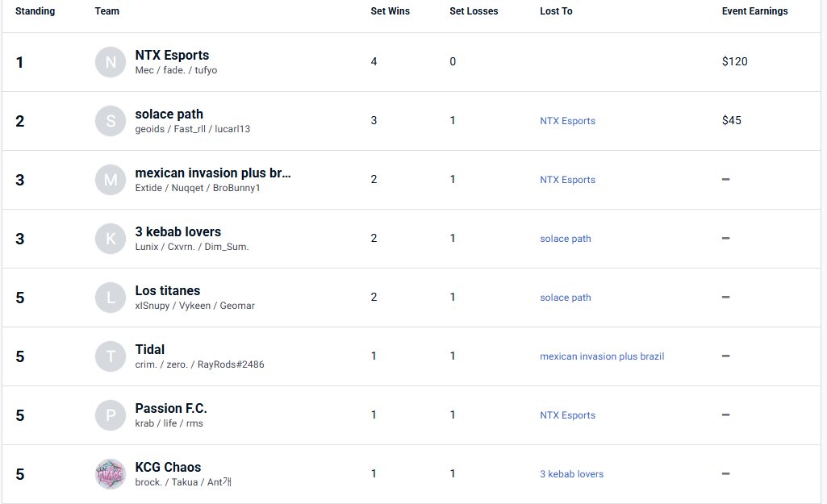Click the Set Wins column header
This screenshot has height=504, width=827.
click(x=390, y=11)
